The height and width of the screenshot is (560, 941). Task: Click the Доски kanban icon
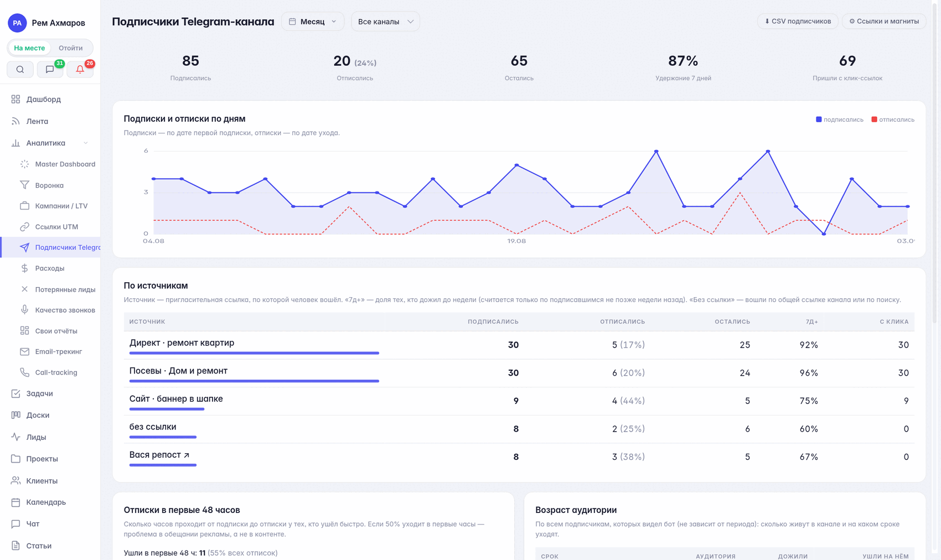[x=15, y=415]
